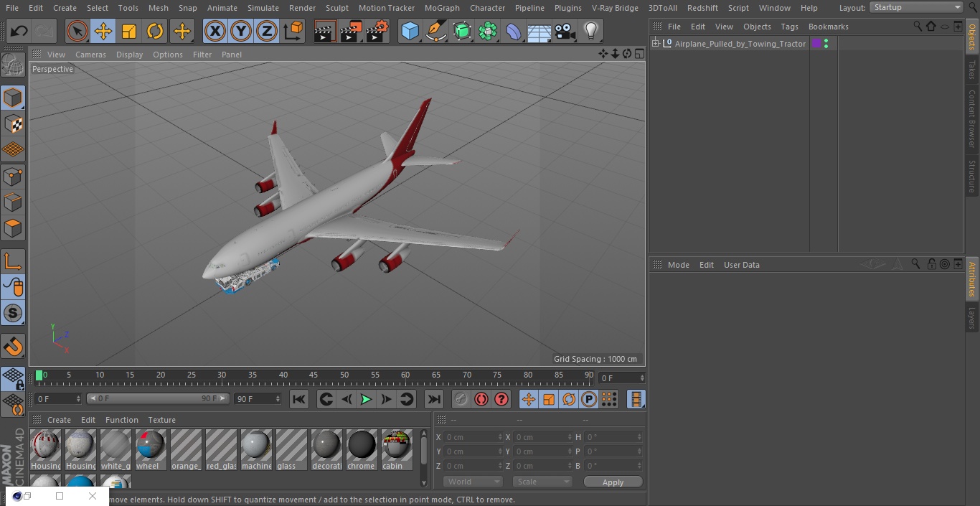
Task: Activate the Rotate tool
Action: [x=155, y=31]
